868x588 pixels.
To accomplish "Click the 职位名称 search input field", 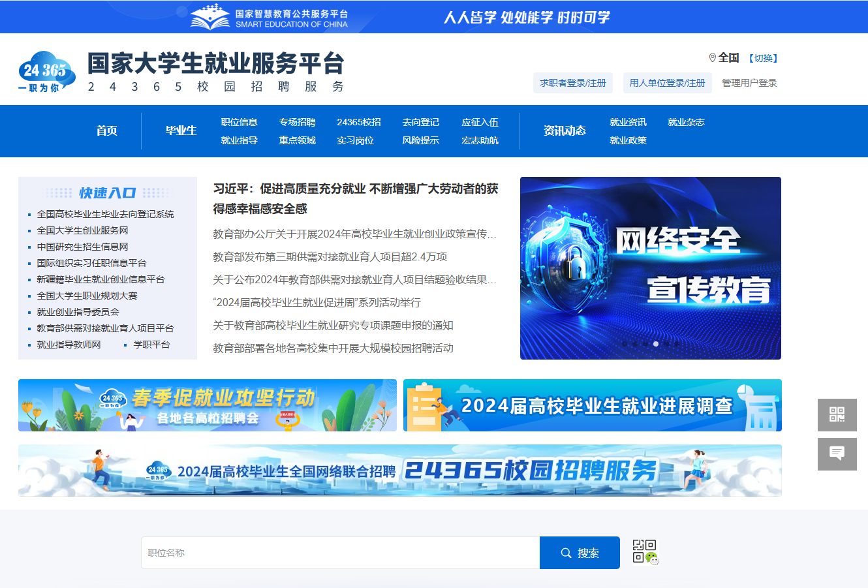I will click(x=340, y=553).
